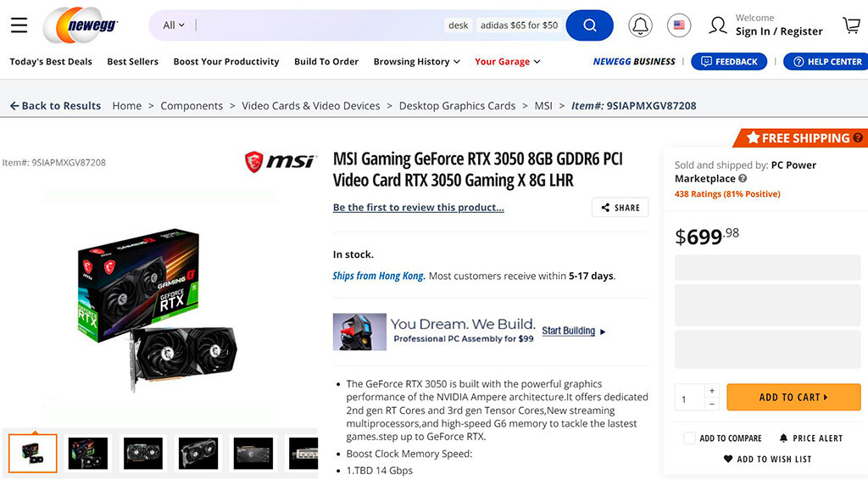868x480 pixels.
Task: Decrease quantity with minus stepper
Action: (x=712, y=405)
